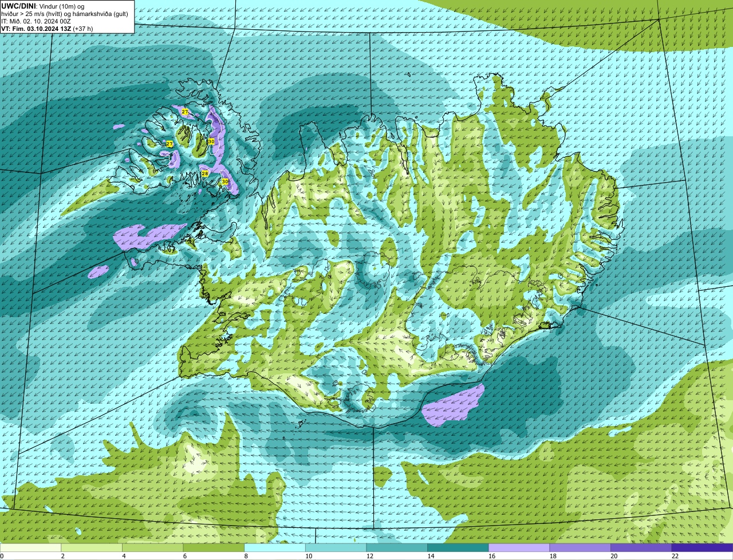Click the scale label '16'

point(492,556)
